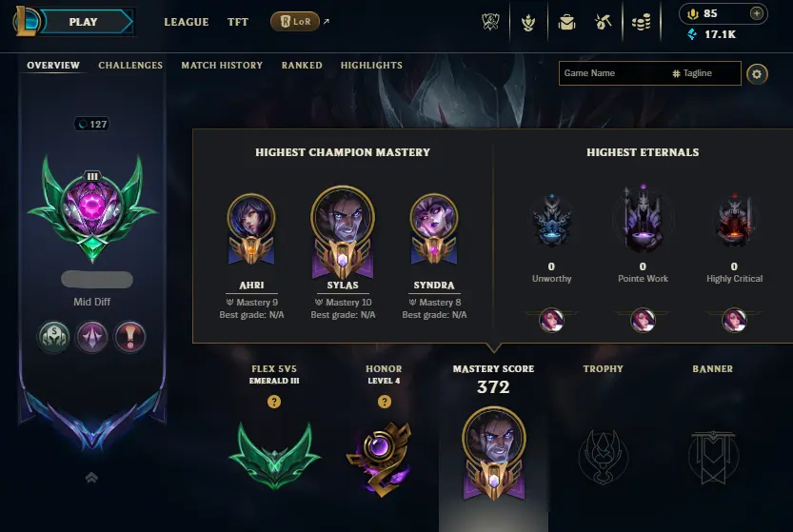
Task: Go to the Ranked tab
Action: pos(302,66)
